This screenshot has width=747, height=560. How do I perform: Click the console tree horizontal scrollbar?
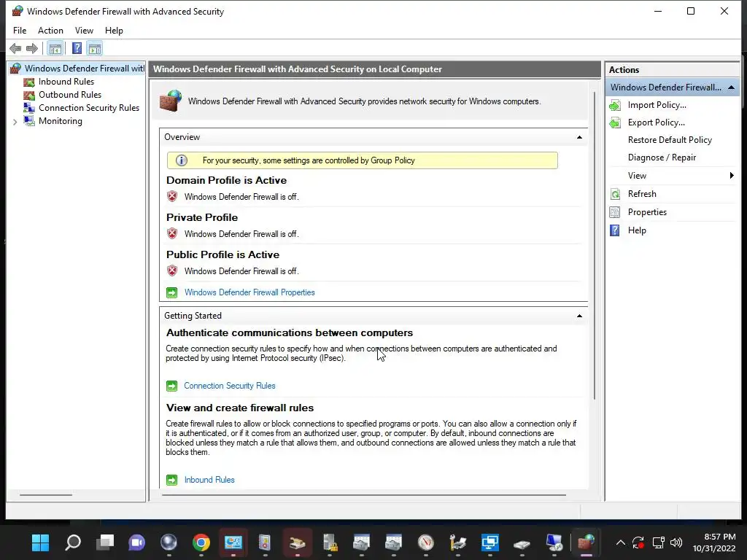tap(46, 495)
